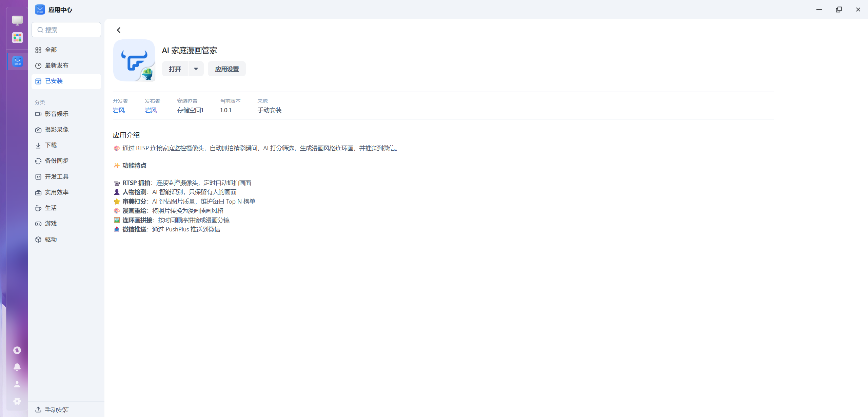868x417 pixels.
Task: Open the colorful app launcher grid icon
Action: 17,37
